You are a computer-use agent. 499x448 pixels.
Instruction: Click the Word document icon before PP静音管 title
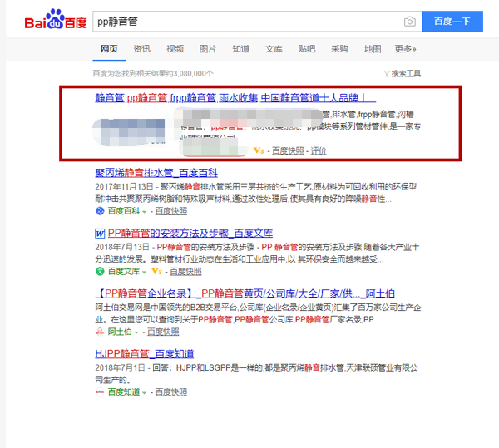point(100,234)
